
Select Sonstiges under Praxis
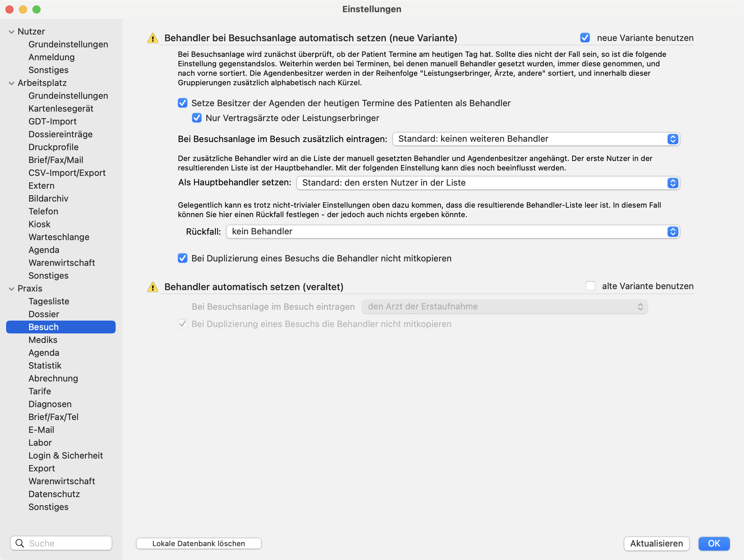(x=48, y=507)
